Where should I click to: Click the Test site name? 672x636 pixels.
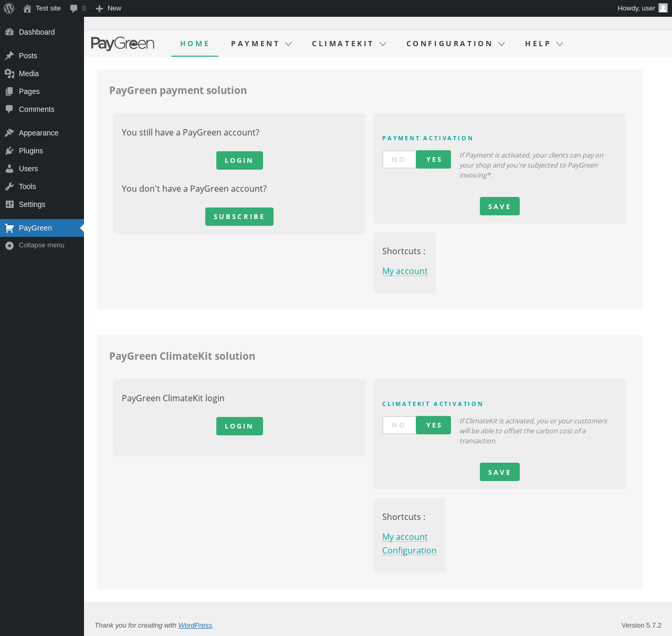pyautogui.click(x=48, y=8)
